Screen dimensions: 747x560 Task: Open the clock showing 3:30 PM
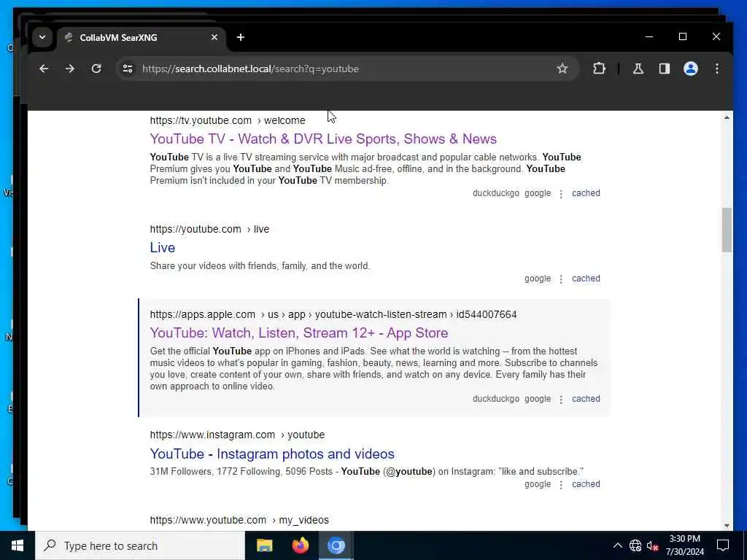click(x=684, y=545)
